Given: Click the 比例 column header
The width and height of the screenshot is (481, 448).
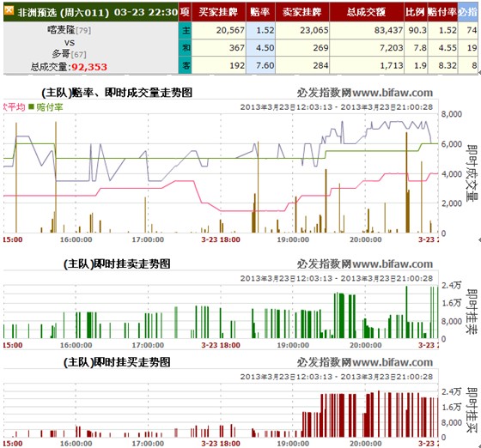Looking at the screenshot, I should (416, 12).
